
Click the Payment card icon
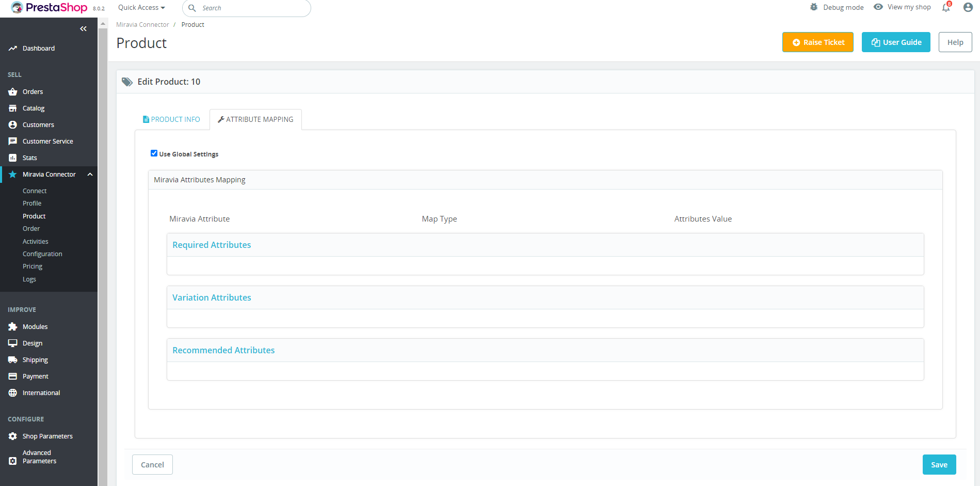coord(13,377)
